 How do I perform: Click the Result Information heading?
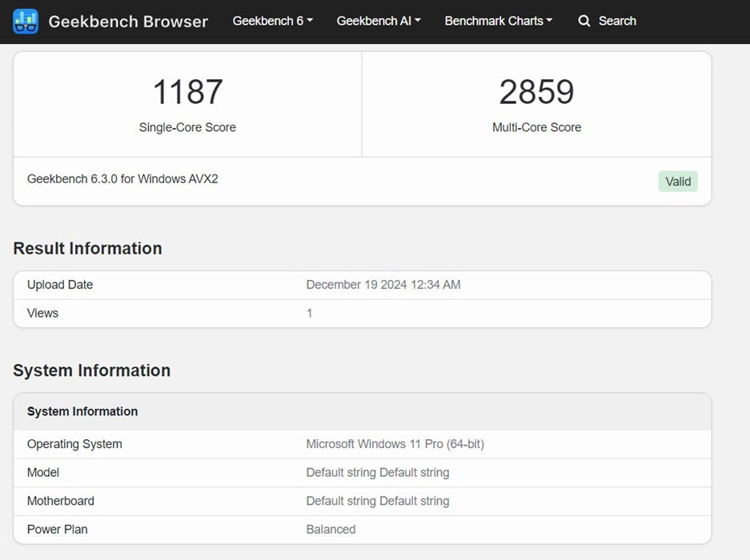click(87, 248)
